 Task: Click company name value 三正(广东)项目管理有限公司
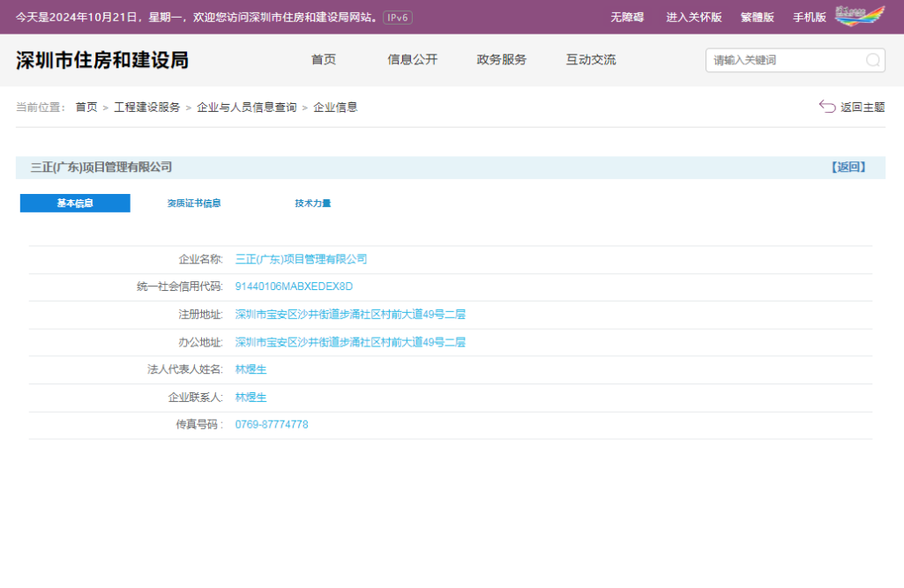[x=301, y=259]
